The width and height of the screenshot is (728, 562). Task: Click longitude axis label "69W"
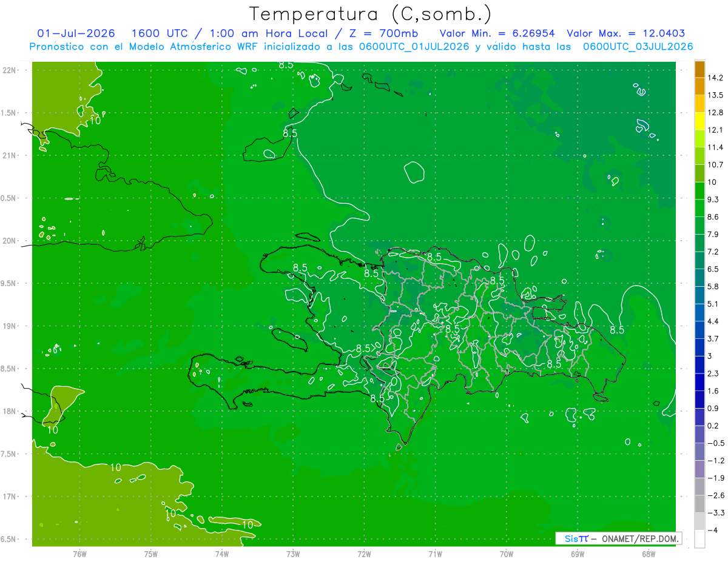pos(577,554)
